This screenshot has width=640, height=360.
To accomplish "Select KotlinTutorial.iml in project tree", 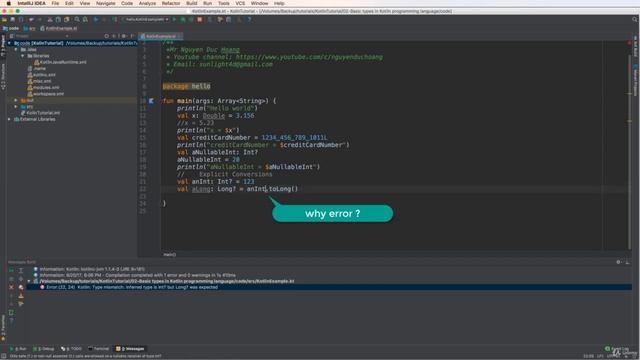I will (x=40, y=113).
